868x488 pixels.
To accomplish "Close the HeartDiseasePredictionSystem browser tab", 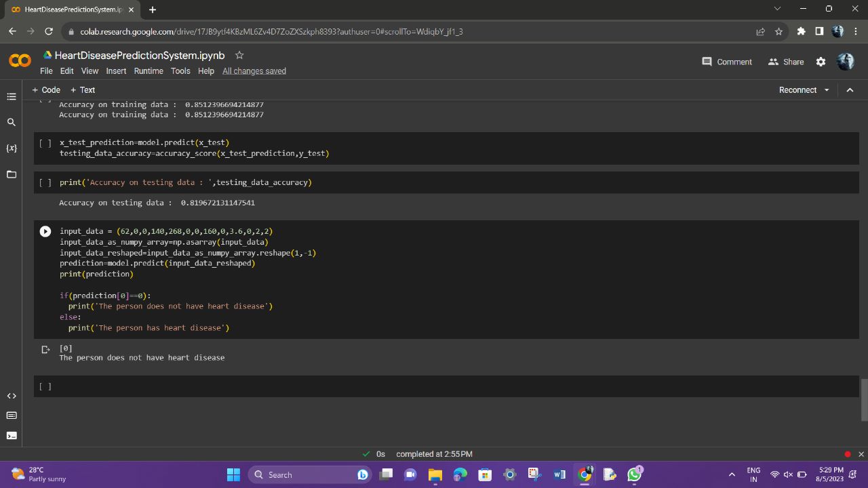I will tap(131, 9).
